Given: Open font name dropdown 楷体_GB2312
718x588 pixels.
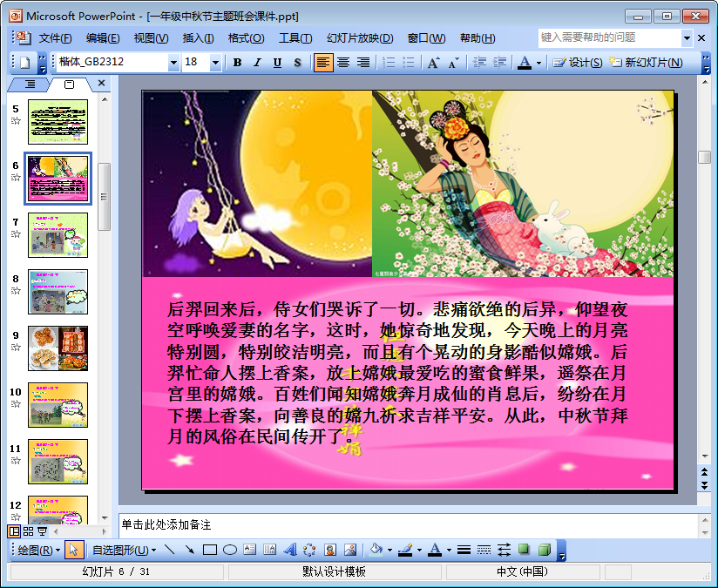Looking at the screenshot, I should [173, 62].
